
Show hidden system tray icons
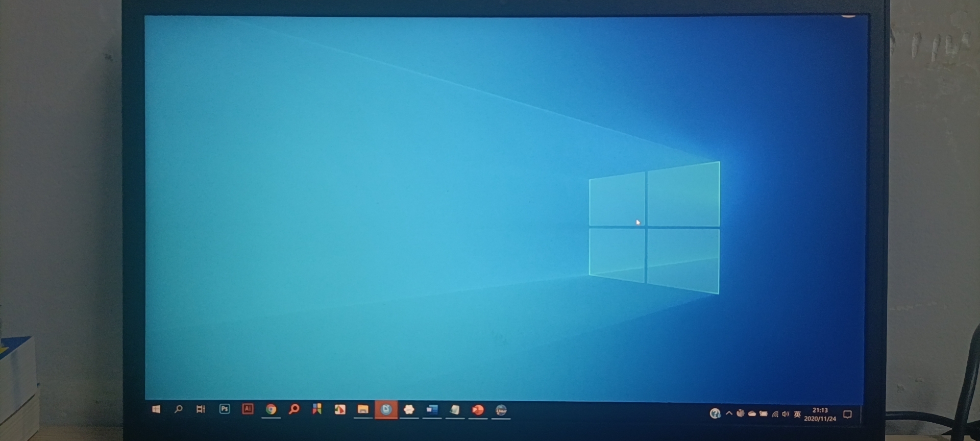pyautogui.click(x=729, y=413)
